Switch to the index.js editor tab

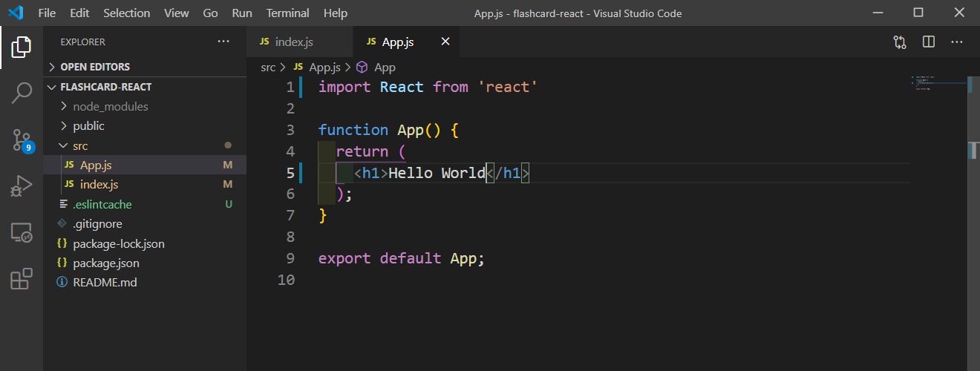301,42
